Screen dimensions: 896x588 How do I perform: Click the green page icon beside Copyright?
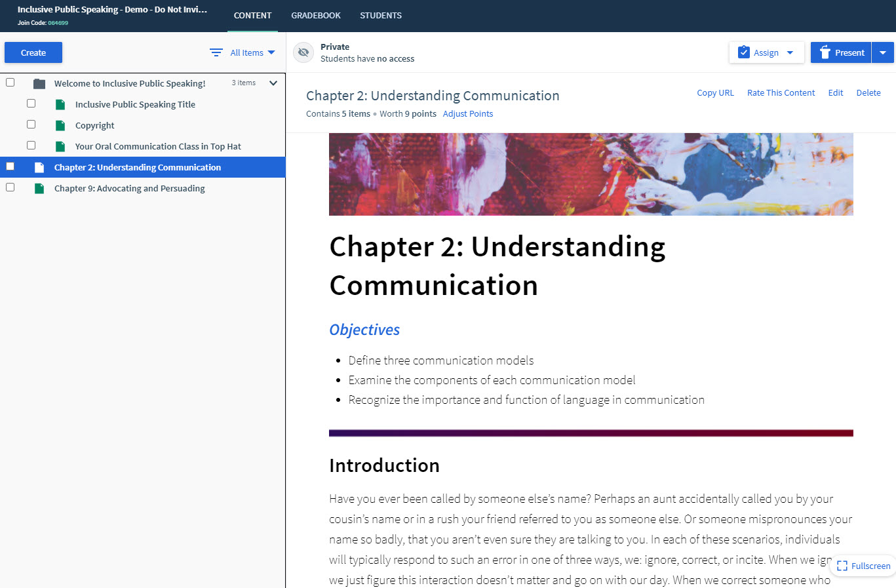(x=60, y=126)
